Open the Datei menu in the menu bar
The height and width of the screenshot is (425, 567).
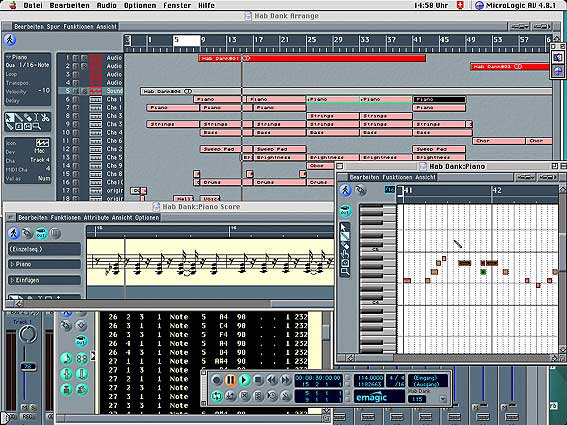point(33,5)
